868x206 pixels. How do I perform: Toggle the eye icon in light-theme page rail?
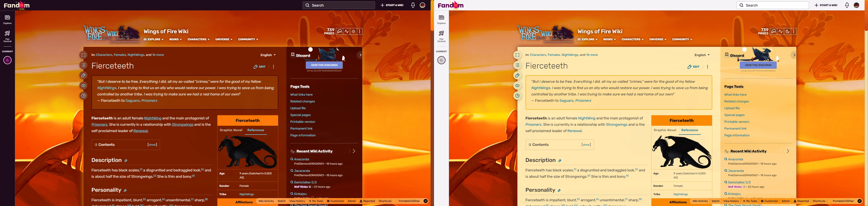tap(517, 86)
